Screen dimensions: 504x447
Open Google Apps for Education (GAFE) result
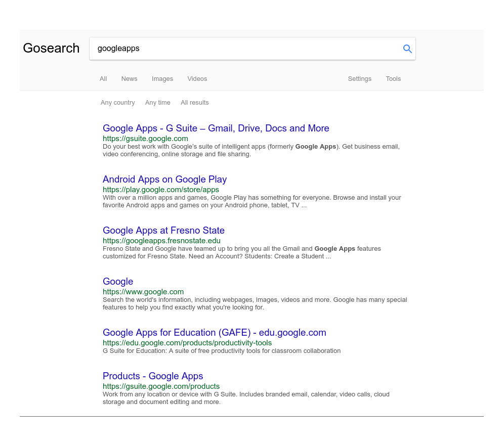214,332
